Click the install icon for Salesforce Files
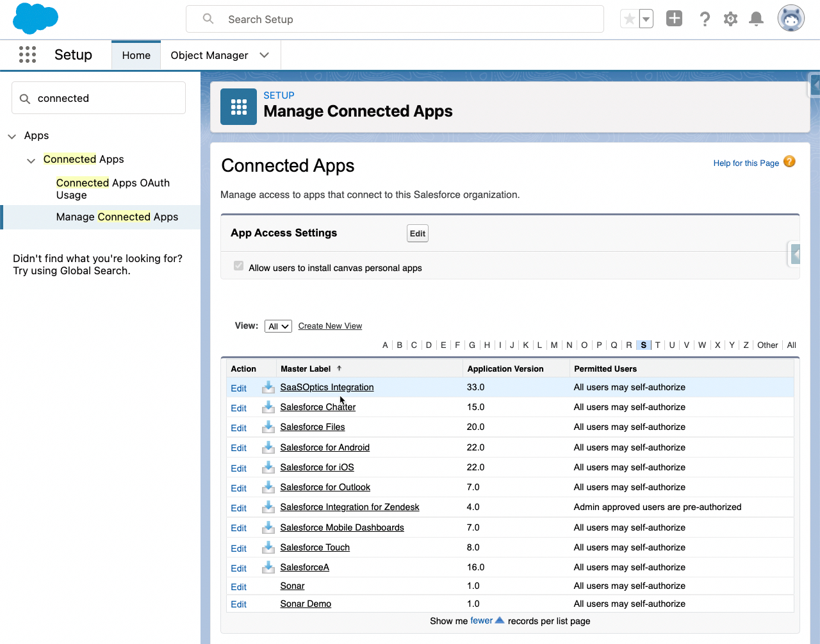Screen dimensions: 820x644 (268, 427)
